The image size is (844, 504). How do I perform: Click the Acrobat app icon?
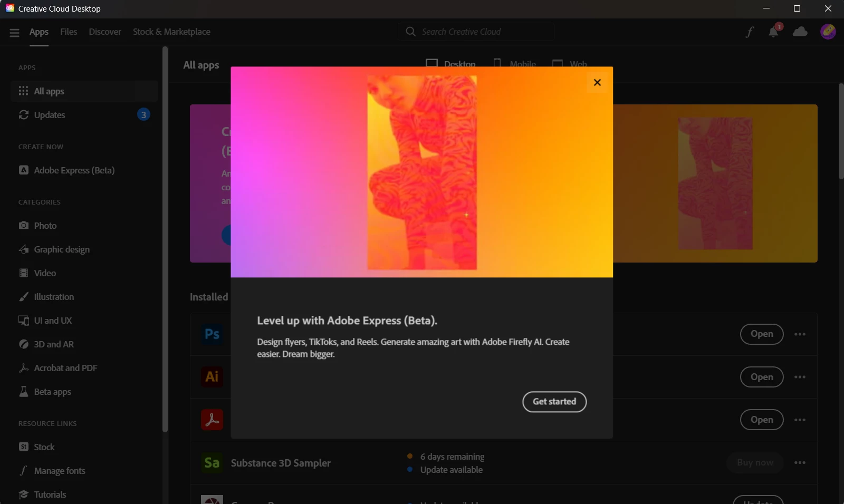[x=212, y=420]
